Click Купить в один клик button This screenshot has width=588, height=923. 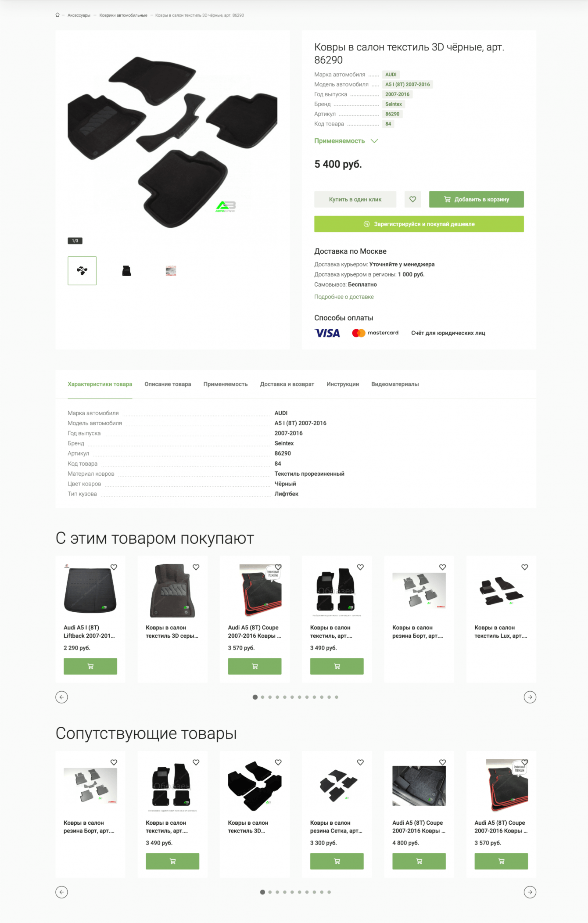[355, 199]
